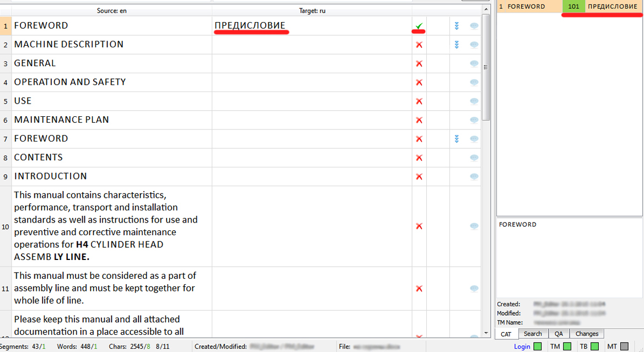The height and width of the screenshot is (352, 644).
Task: Click comment icon in MAINTENANCE PLAN row
Action: click(x=474, y=120)
